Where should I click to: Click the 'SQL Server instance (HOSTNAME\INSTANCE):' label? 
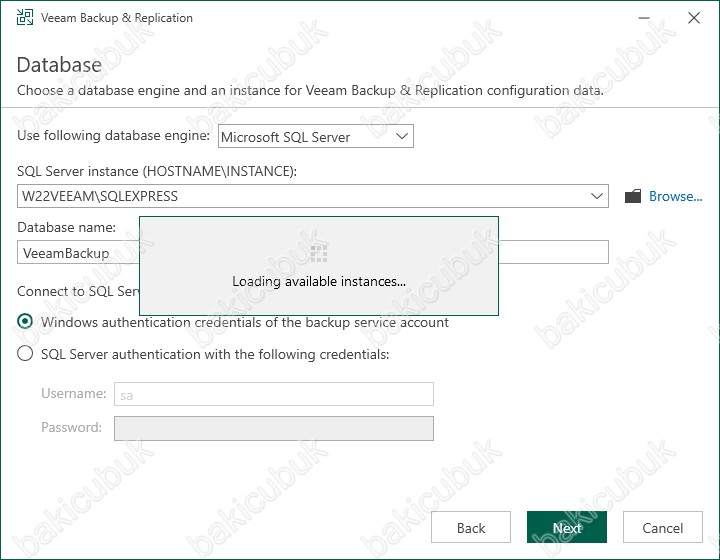click(157, 171)
